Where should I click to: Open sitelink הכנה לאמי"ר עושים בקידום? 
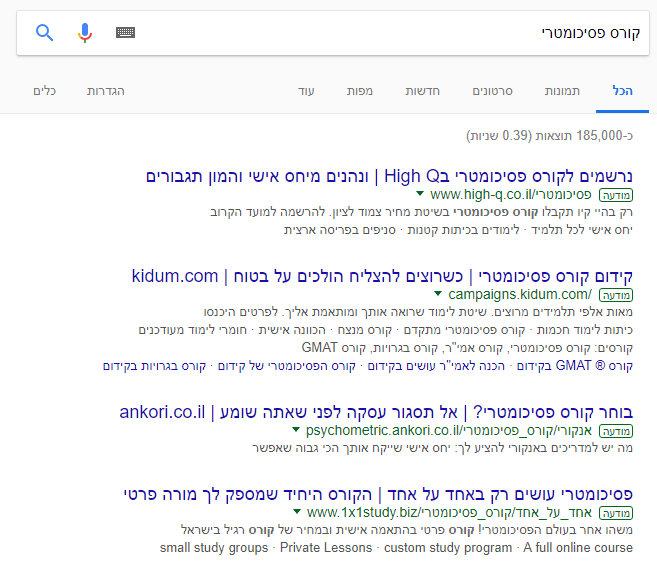coord(436,366)
